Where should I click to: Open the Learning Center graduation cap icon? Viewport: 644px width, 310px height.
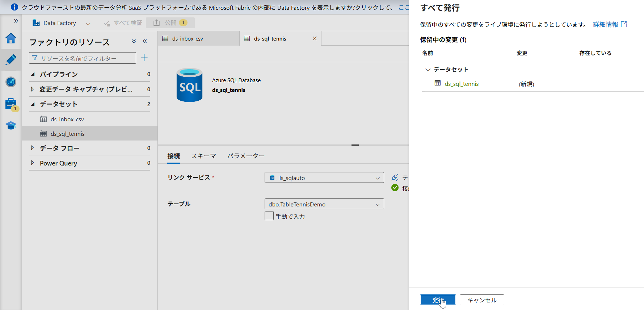11,126
